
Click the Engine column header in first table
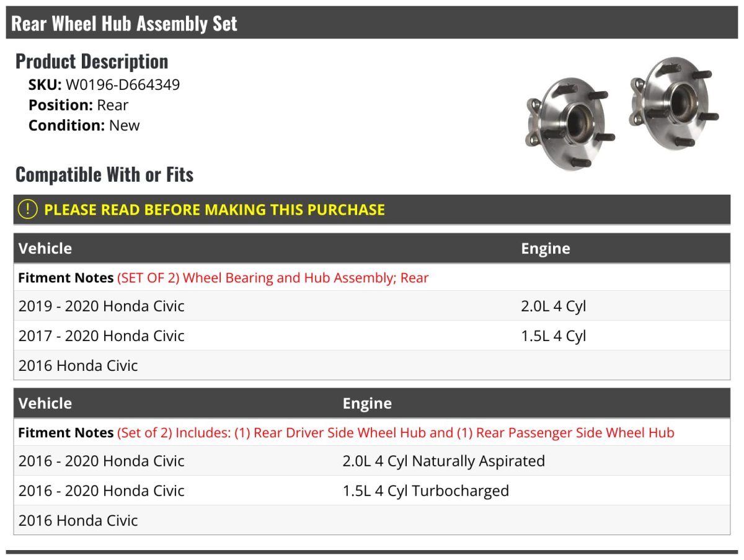(545, 249)
